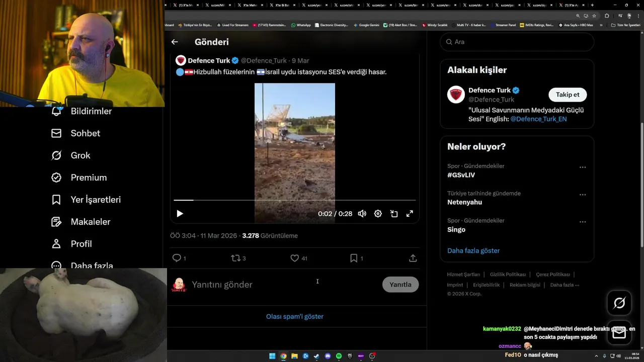
Task: Open more options for #GSvLIV trend
Action: [583, 167]
